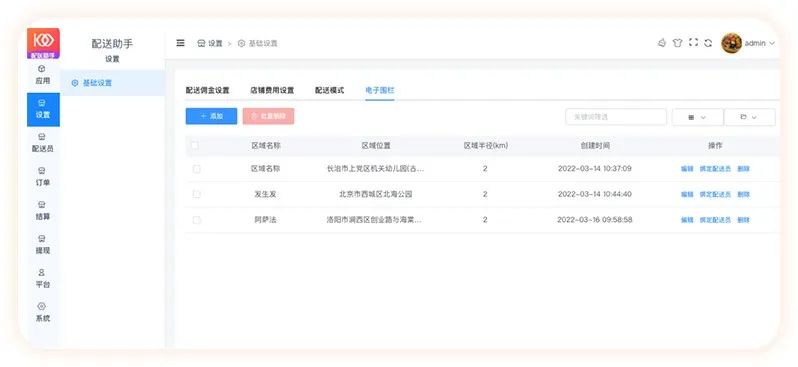
Task: Open the table column display dropdown
Action: [697, 117]
